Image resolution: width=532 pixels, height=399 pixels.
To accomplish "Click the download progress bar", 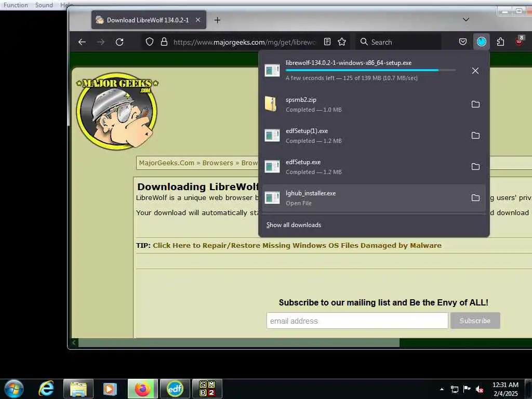I will pos(370,70).
